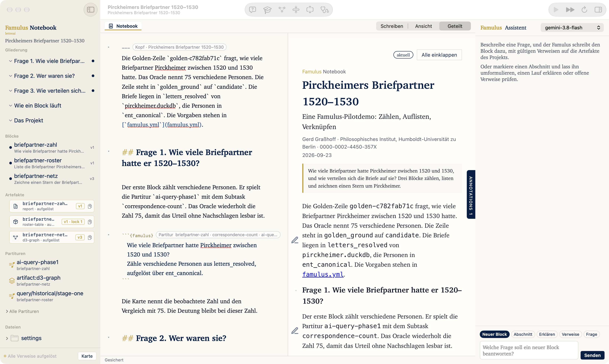Fold the Kopf header block triangle in editor

pyautogui.click(x=109, y=47)
